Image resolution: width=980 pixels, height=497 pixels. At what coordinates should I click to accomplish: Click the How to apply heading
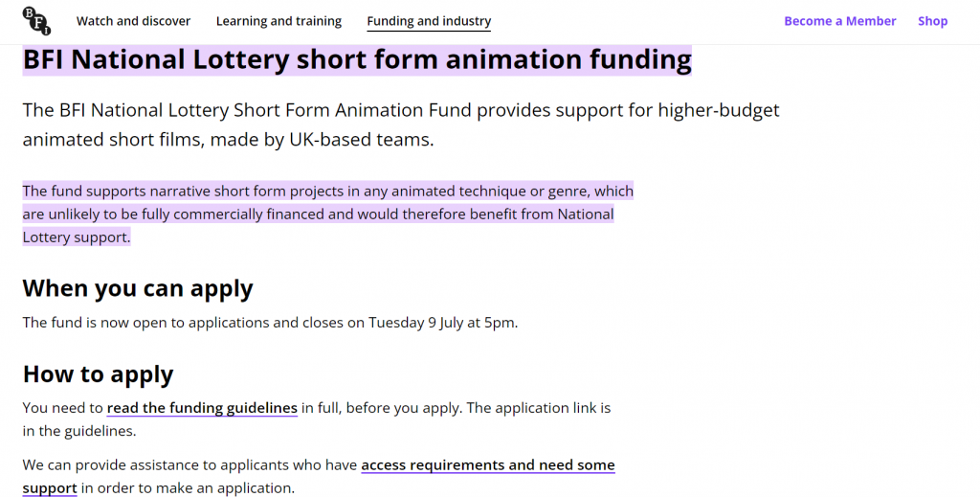point(99,373)
